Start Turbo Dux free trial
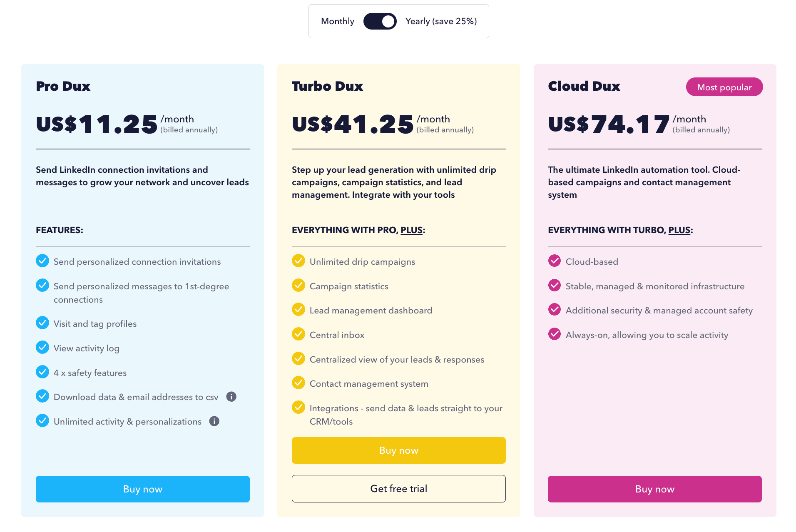 [399, 489]
